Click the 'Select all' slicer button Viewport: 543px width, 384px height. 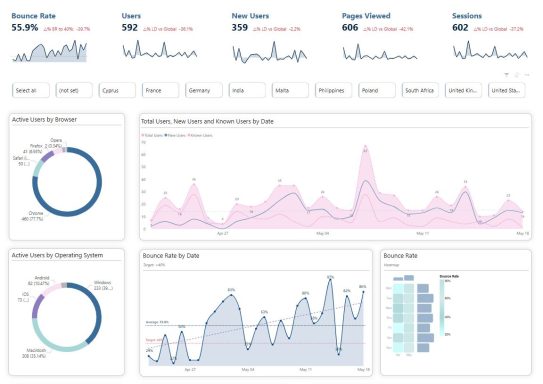pyautogui.click(x=31, y=90)
